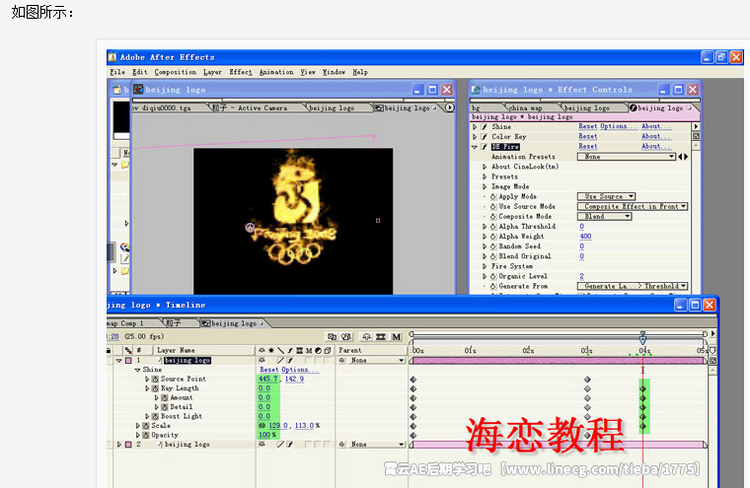
Task: Open the Generate From dropdown
Action: [632, 286]
